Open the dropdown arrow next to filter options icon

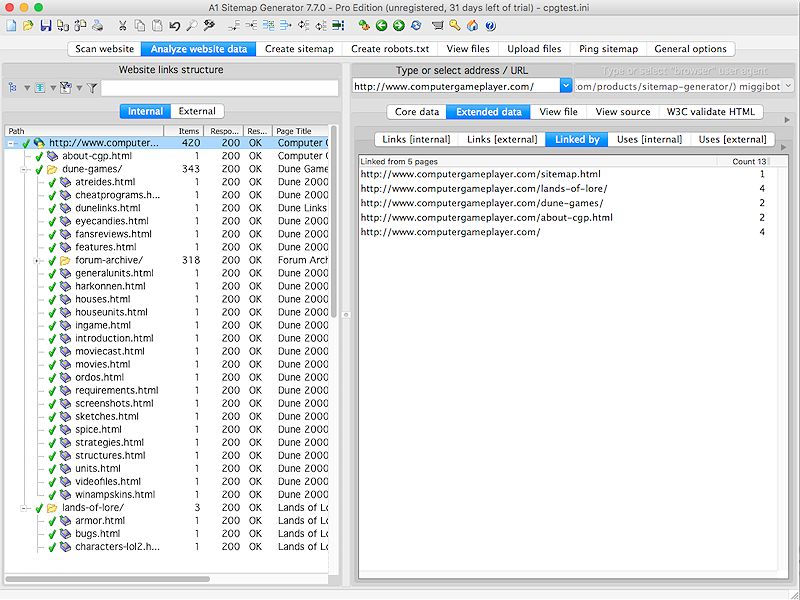click(79, 88)
